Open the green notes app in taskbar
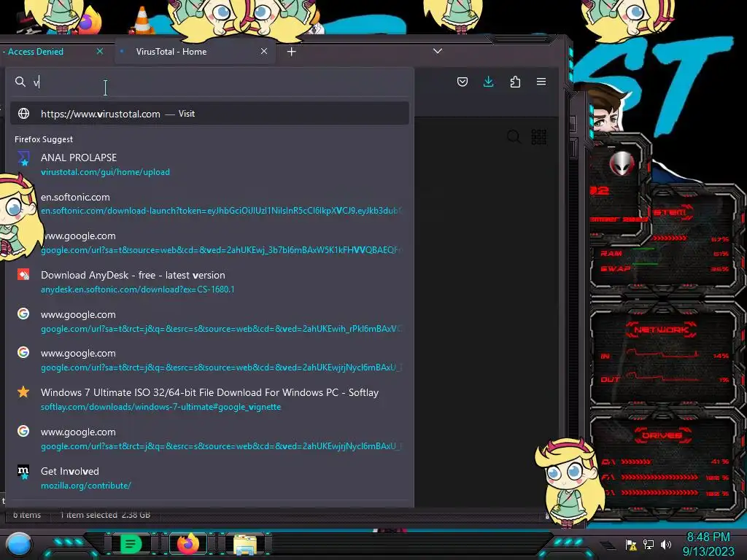Image resolution: width=747 pixels, height=560 pixels. 131,544
